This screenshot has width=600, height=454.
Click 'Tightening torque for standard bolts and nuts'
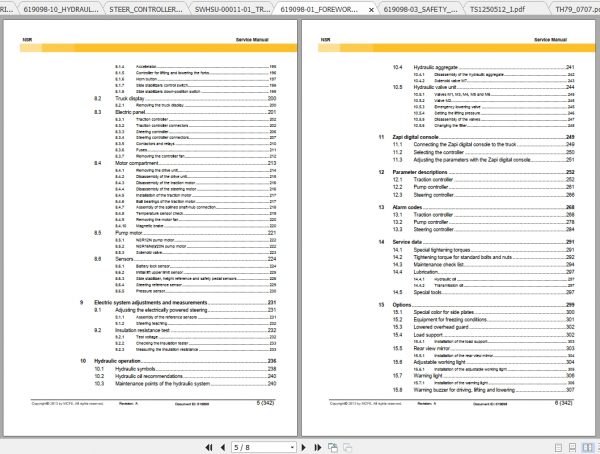(463, 257)
